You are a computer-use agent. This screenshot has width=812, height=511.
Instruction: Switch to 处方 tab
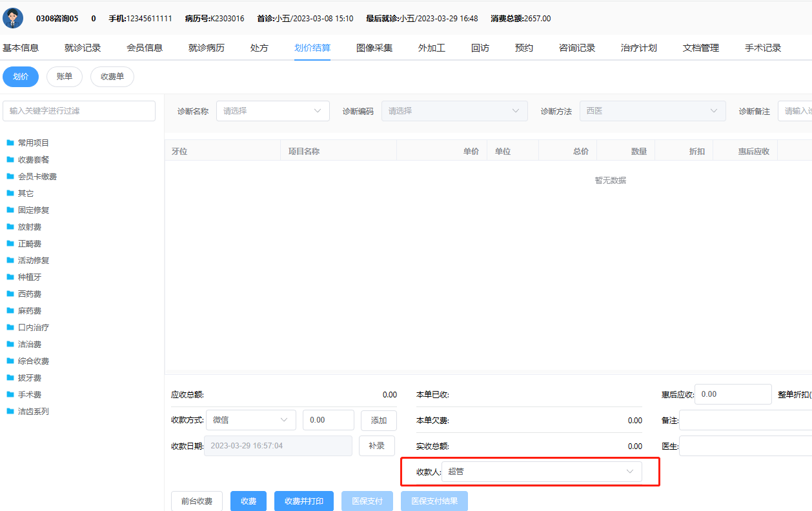tap(259, 48)
